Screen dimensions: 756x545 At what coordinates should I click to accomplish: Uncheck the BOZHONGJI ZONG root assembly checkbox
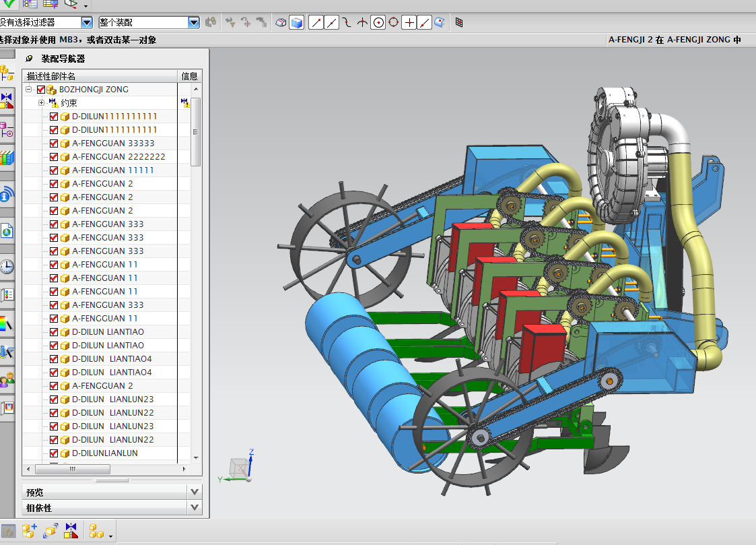click(41, 90)
